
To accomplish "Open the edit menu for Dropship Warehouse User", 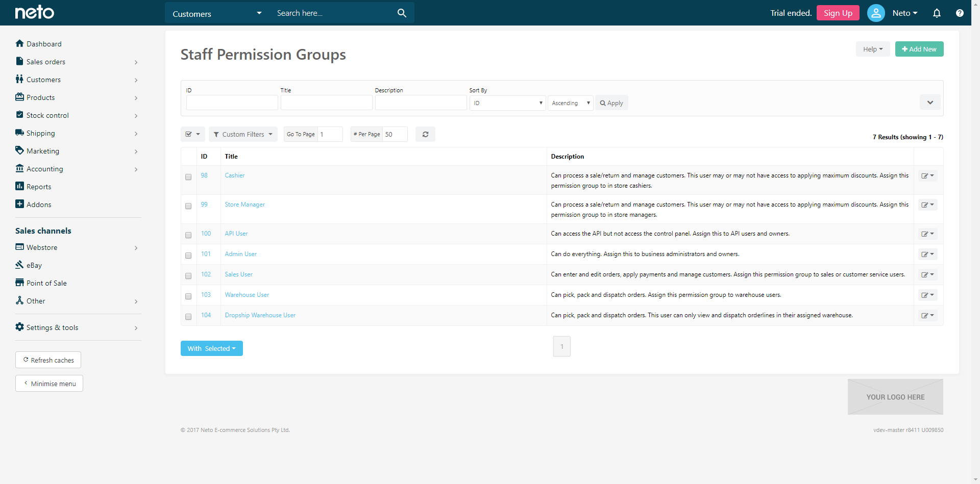I will pos(927,316).
